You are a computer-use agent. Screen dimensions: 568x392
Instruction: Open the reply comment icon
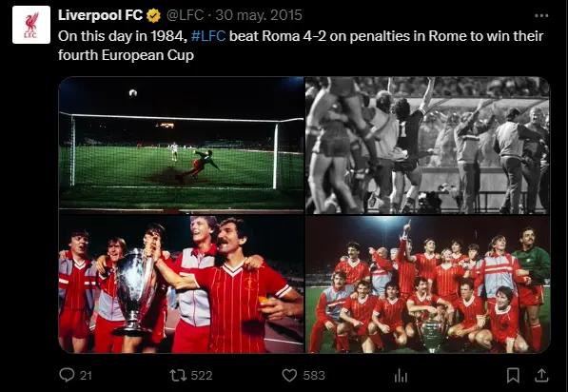(67, 375)
